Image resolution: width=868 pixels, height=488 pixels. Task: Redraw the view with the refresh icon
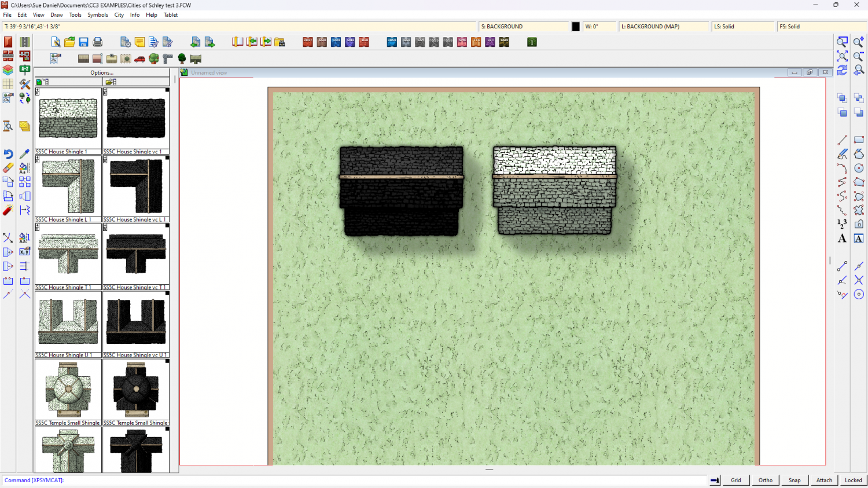tap(843, 70)
